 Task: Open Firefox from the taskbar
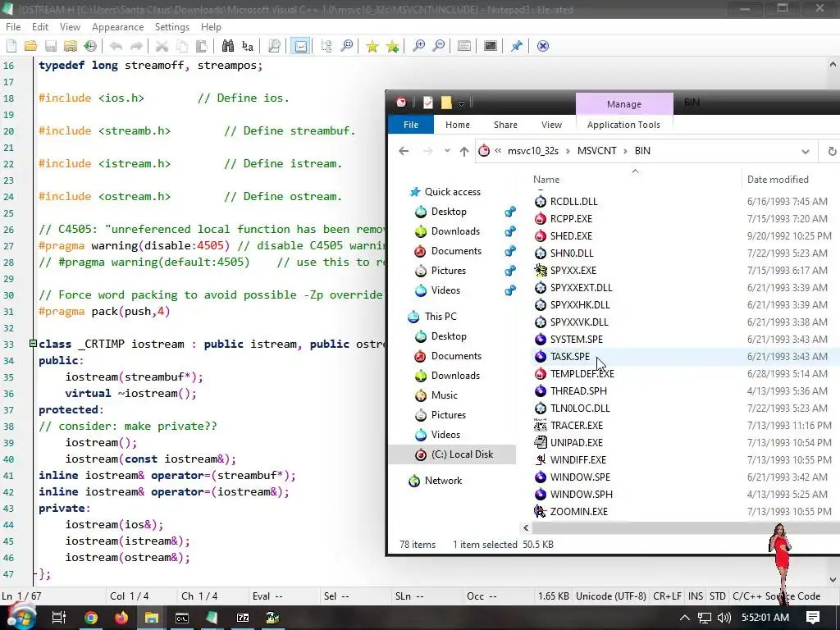[x=121, y=618]
